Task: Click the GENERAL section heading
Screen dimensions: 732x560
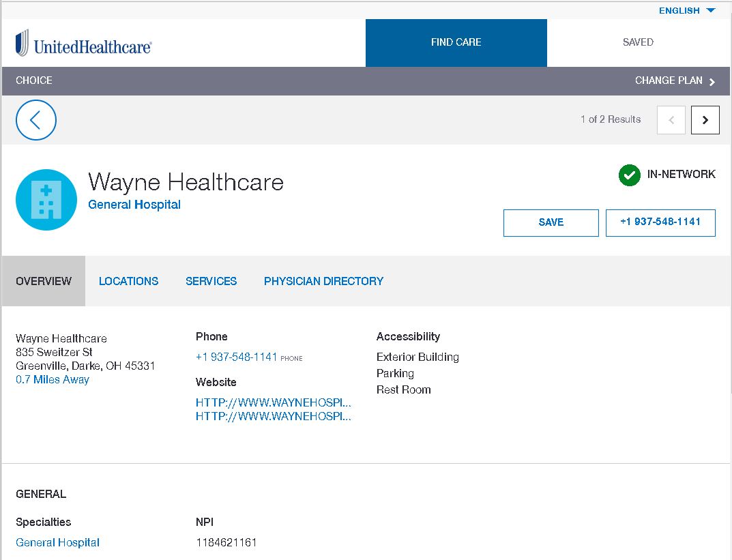Action: coord(41,495)
